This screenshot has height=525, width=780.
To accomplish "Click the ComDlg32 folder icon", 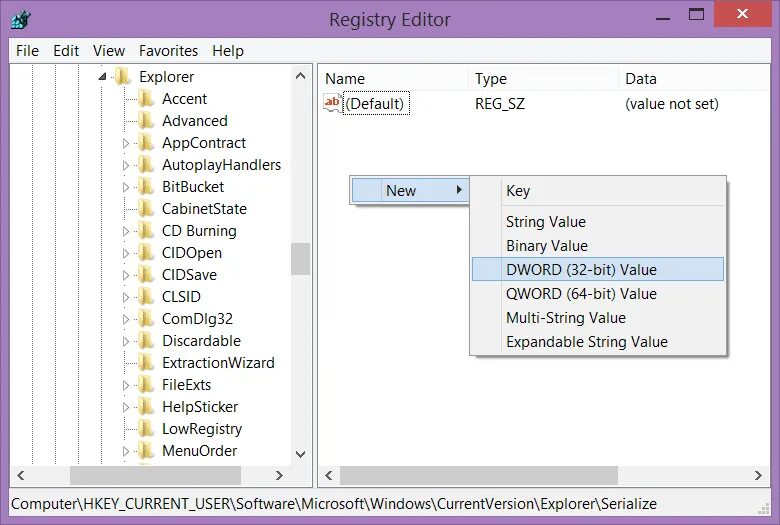I will [146, 318].
